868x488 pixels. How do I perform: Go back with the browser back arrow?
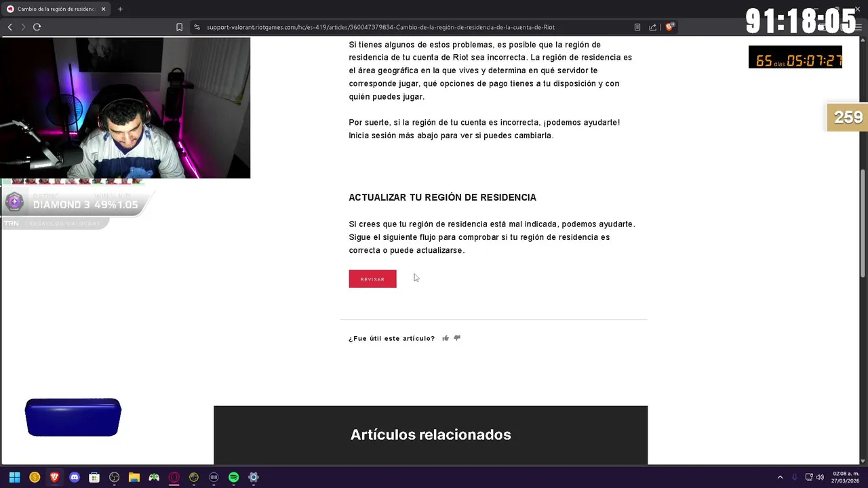tap(10, 27)
